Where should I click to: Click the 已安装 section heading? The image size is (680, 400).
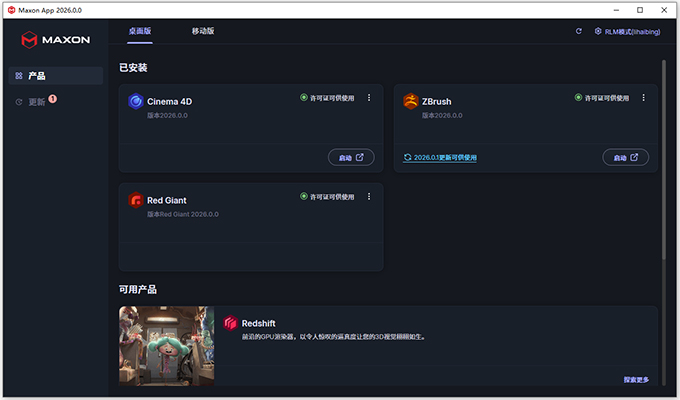click(x=133, y=68)
